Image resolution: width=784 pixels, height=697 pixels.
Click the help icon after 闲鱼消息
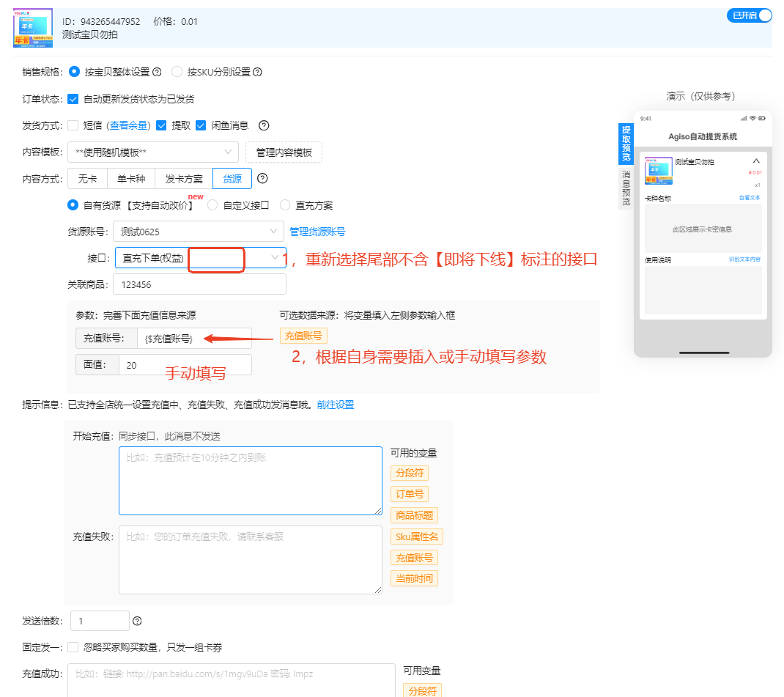point(264,125)
